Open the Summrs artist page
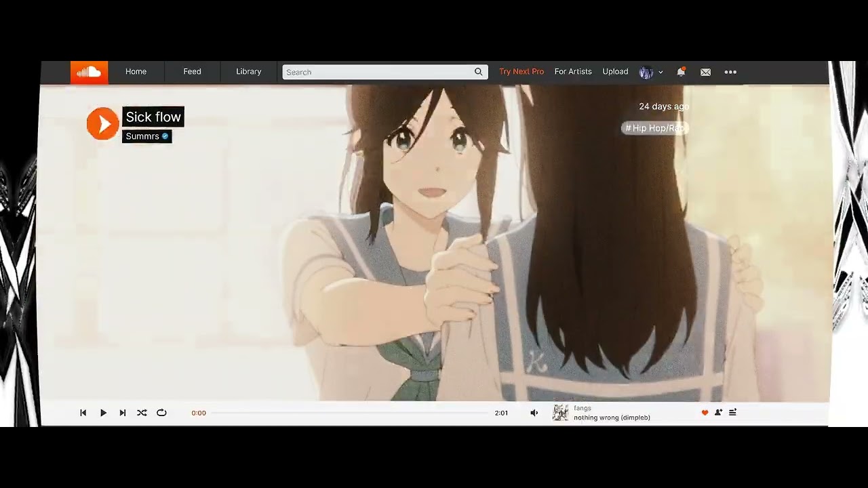 [x=142, y=136]
